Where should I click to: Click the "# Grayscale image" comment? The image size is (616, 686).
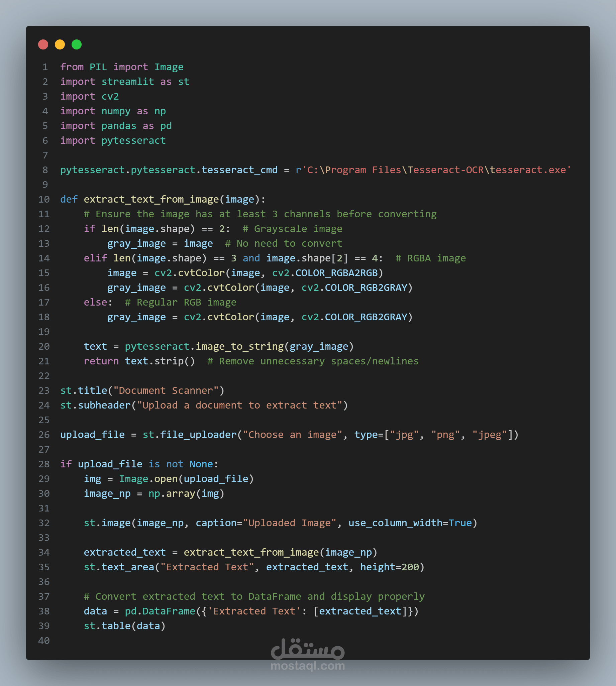(292, 229)
